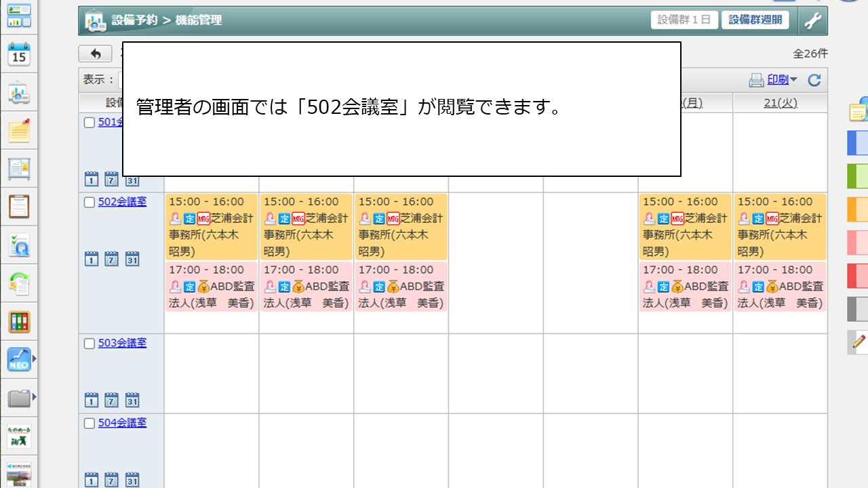The image size is (868, 488).
Task: Open 1-day view icon for 502会議室
Action: pos(92,259)
